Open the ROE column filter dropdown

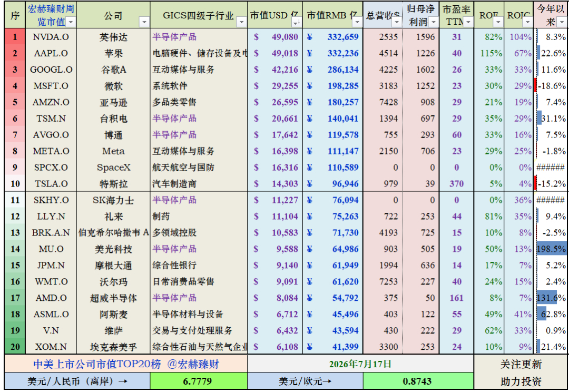(498, 22)
